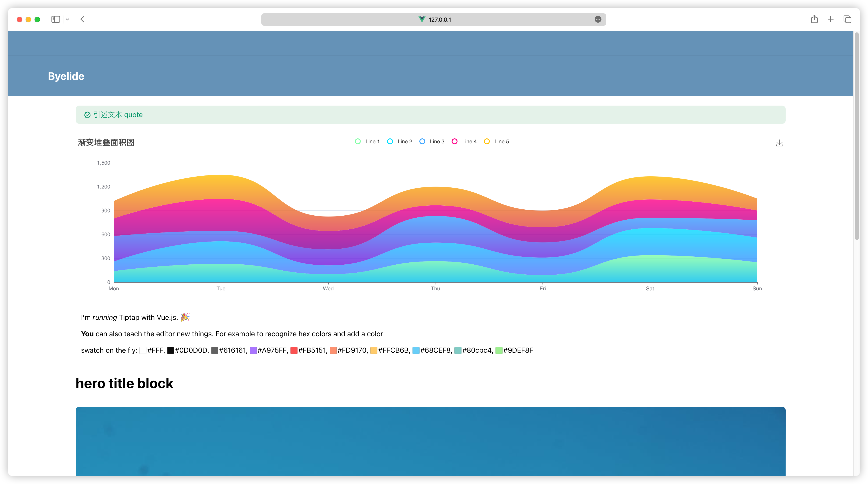Click the address bar ellipsis icon

coord(598,19)
